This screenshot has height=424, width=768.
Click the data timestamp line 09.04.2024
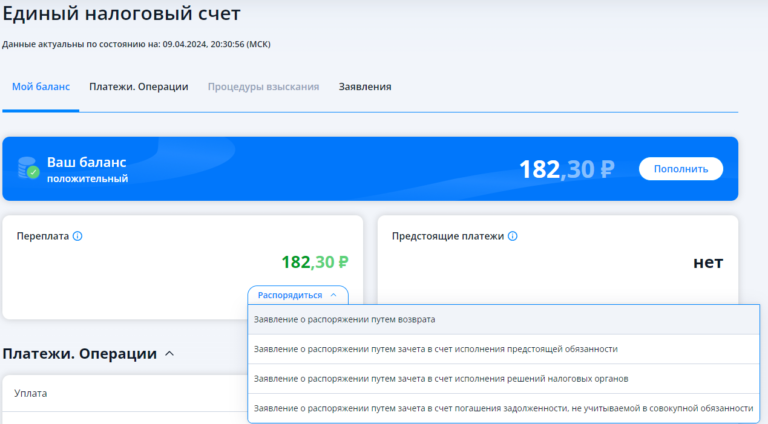coord(136,44)
